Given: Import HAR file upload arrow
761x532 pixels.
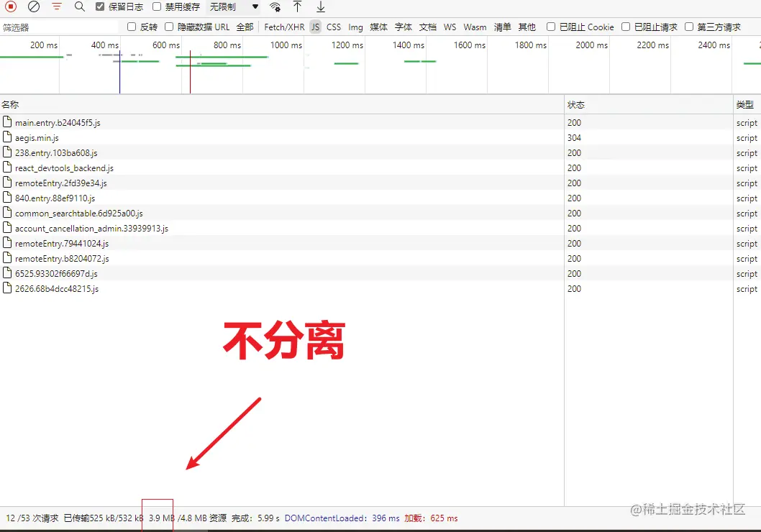Looking at the screenshot, I should click(298, 6).
